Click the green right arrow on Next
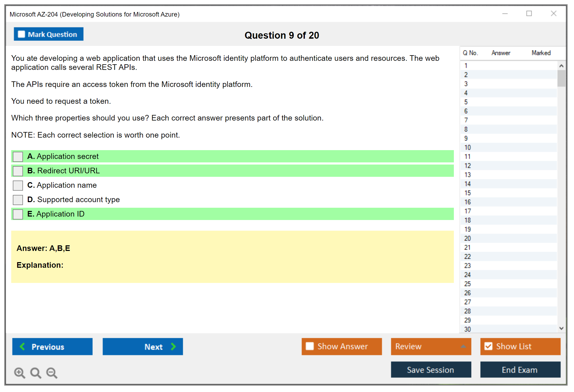The width and height of the screenshot is (574, 392). click(173, 346)
